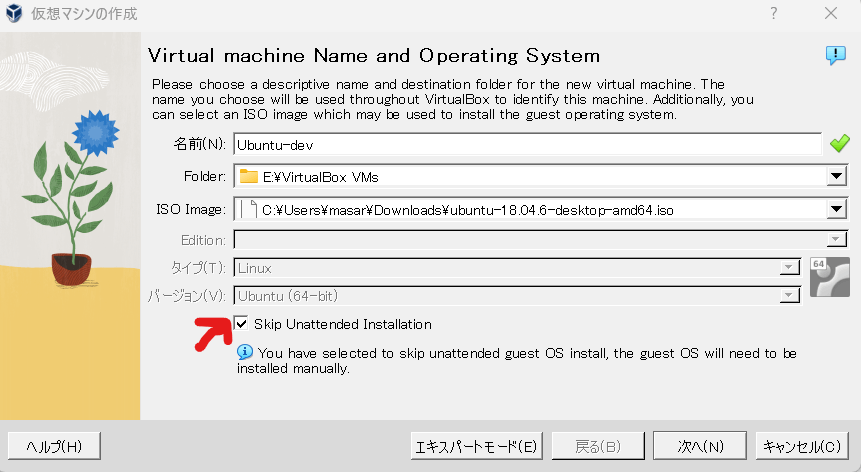Screen dimensions: 861x472
Task: Click the name field containing Ubuntu-dev
Action: pos(528,144)
